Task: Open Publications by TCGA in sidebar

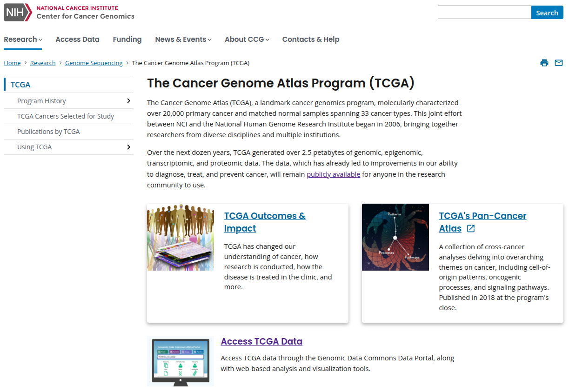Action: [x=48, y=132]
